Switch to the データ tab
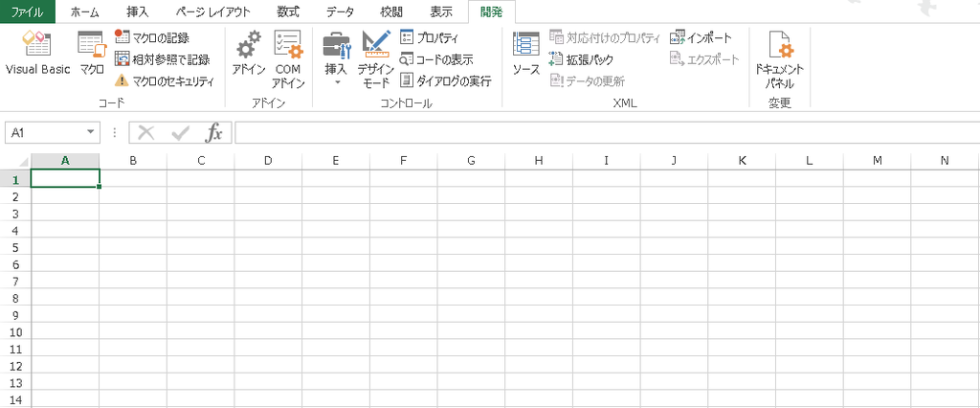Screen dimensions: 980x408 (x=340, y=11)
